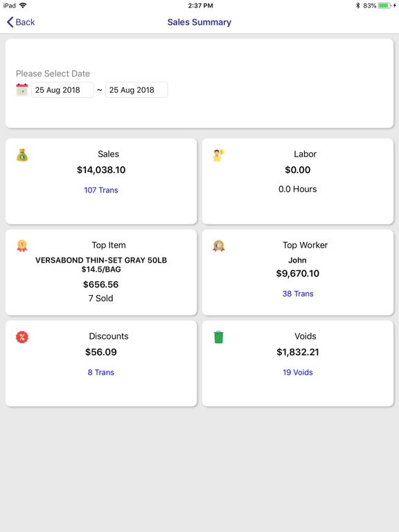The height and width of the screenshot is (532, 399).
Task: Click the Top Worker badge icon
Action: 218,246
